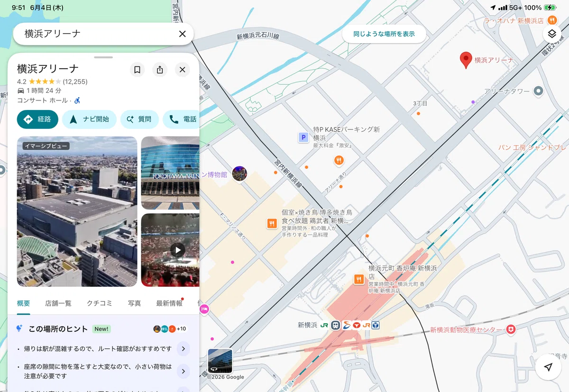Open the イマーシブビュー aerial thumbnail

[x=77, y=211]
